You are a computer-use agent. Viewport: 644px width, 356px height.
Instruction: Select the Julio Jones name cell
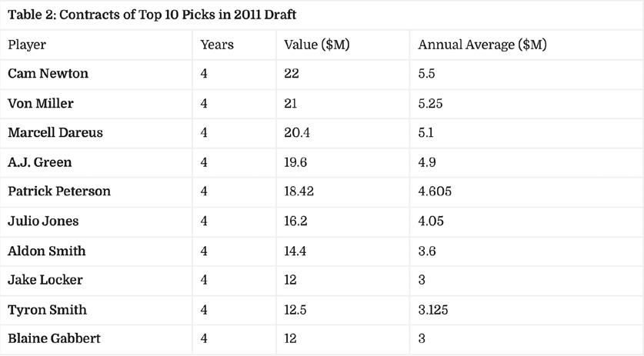click(x=43, y=221)
